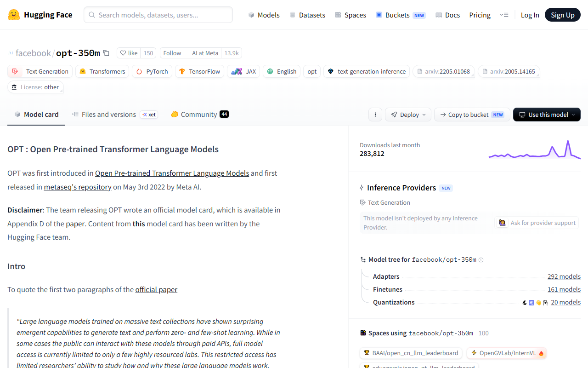The height and width of the screenshot is (368, 588).
Task: Select the JAX tag
Action: pos(243,71)
